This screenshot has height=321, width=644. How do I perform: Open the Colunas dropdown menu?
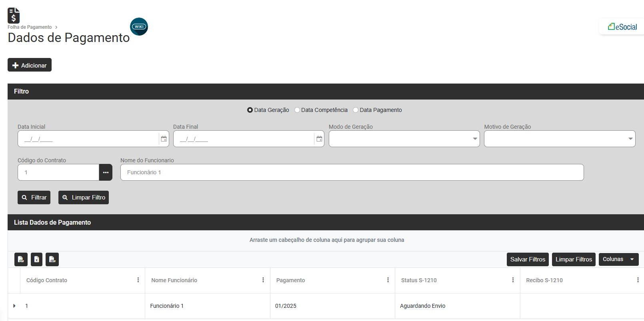(618, 259)
